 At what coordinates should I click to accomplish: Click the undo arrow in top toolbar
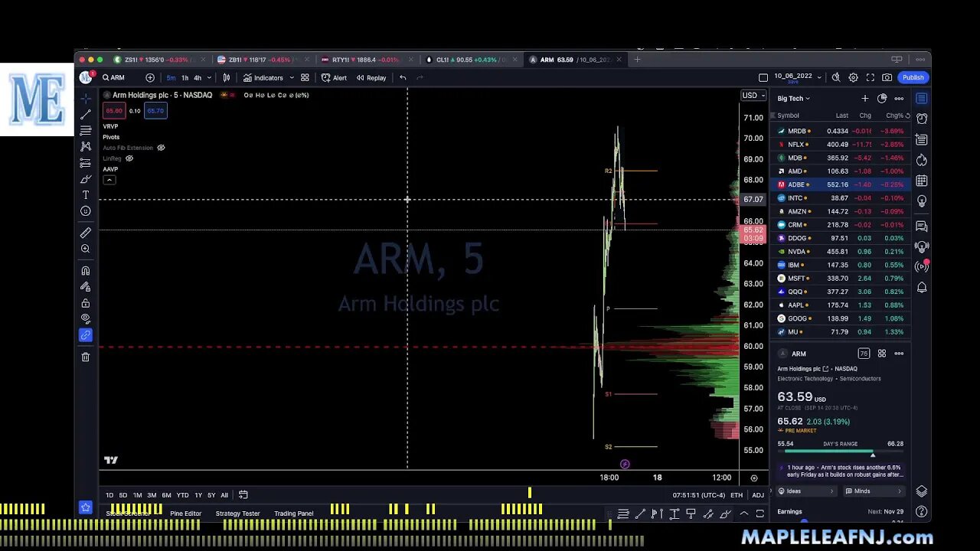pos(403,77)
